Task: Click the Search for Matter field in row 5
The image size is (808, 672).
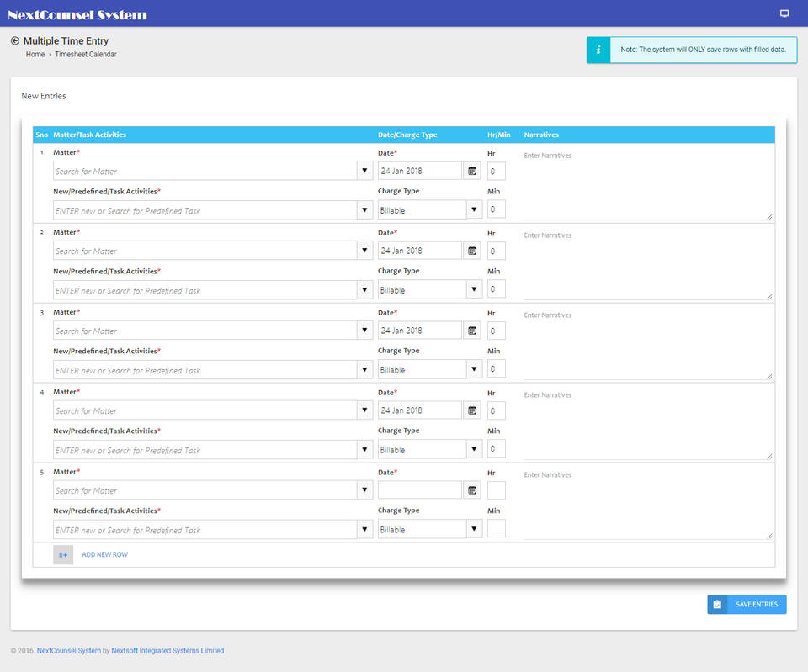Action: (x=205, y=490)
